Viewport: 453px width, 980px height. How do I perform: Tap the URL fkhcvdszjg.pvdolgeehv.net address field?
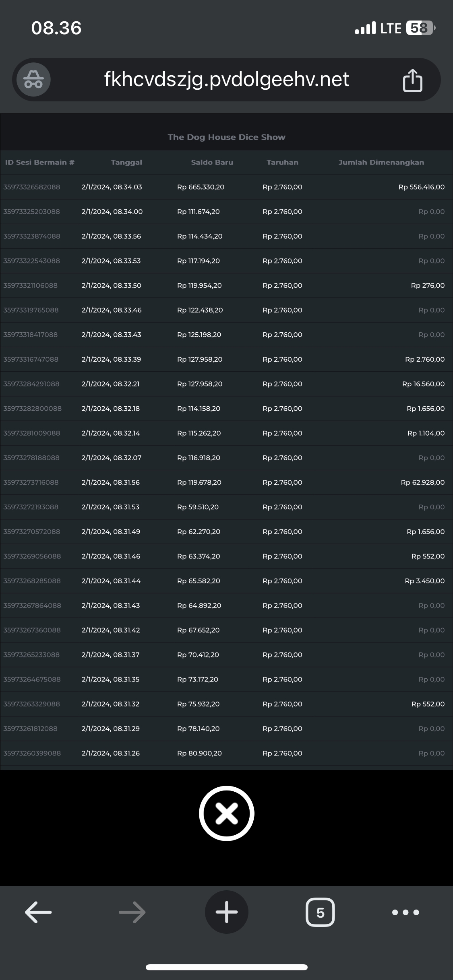(226, 80)
